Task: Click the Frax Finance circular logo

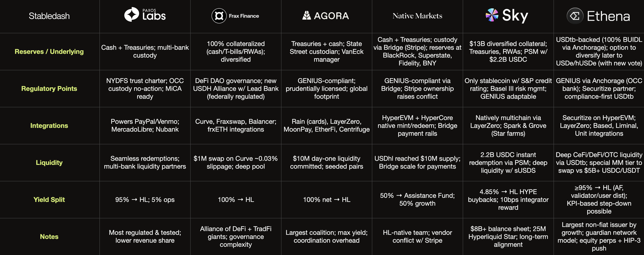Action: pyautogui.click(x=219, y=16)
